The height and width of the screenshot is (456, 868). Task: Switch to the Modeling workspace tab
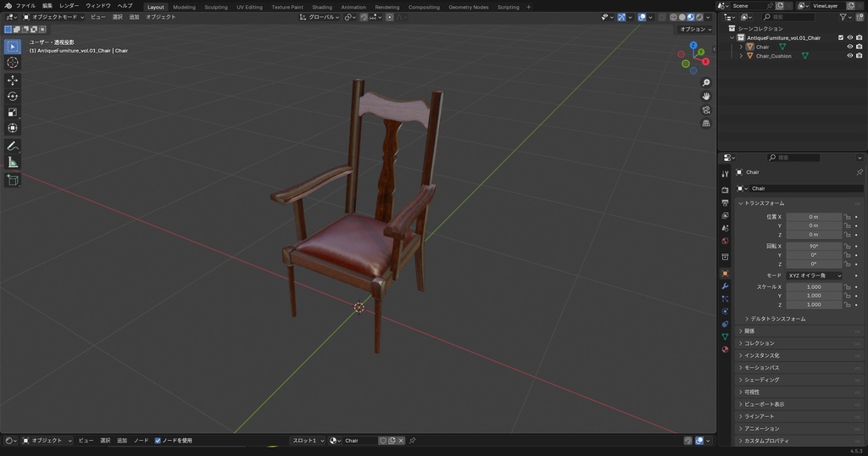pyautogui.click(x=184, y=7)
